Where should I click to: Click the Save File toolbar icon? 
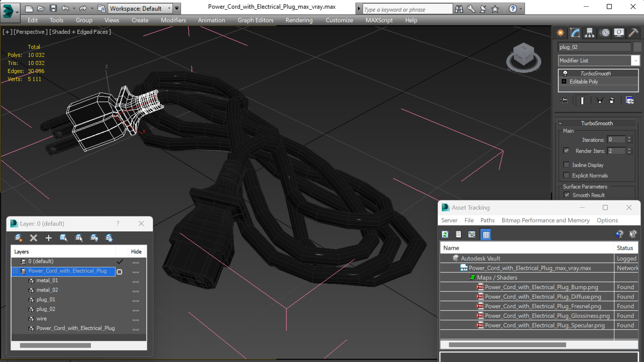click(53, 8)
